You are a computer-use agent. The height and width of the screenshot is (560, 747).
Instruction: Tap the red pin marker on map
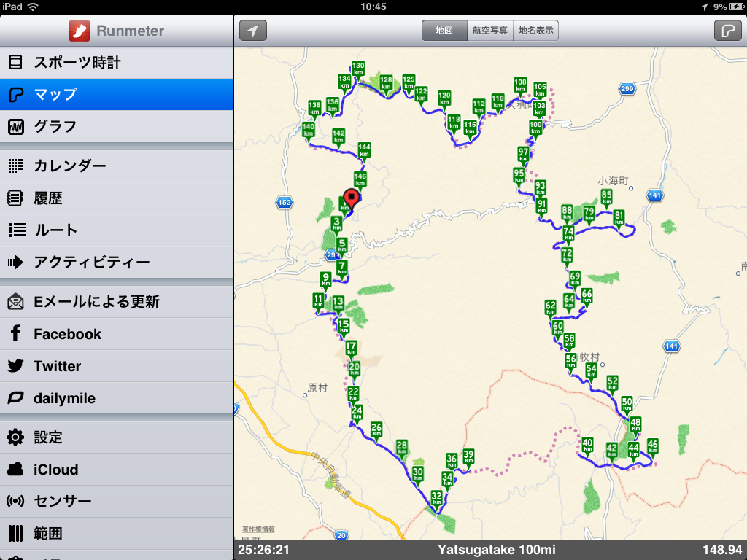point(352,197)
